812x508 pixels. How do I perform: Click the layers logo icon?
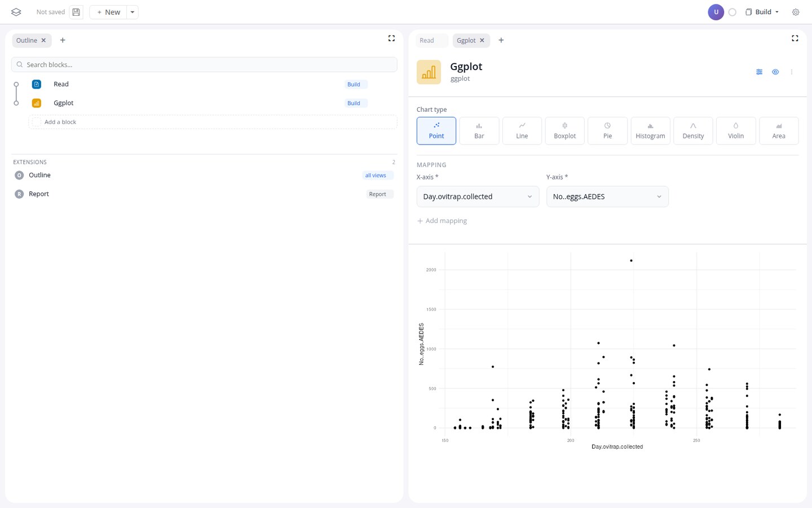click(x=16, y=12)
